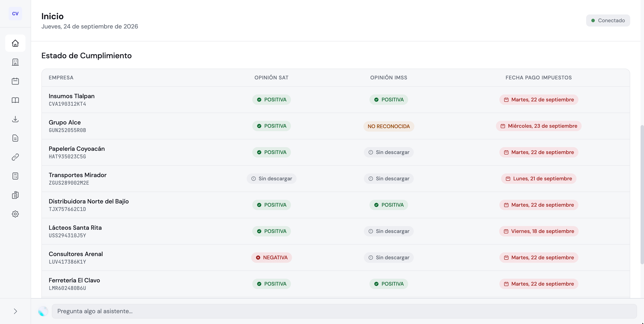Select the Transportes Mirador company name
Image resolution: width=644 pixels, height=324 pixels.
coord(77,175)
